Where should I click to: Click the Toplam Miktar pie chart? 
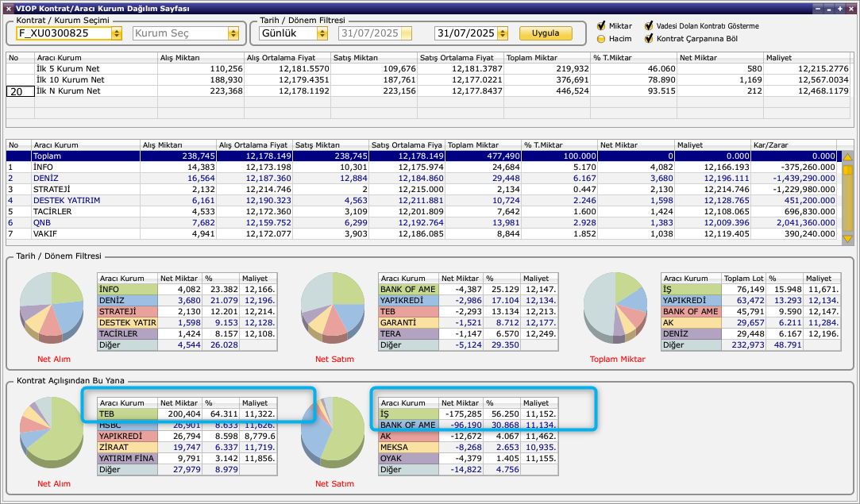pyautogui.click(x=615, y=308)
